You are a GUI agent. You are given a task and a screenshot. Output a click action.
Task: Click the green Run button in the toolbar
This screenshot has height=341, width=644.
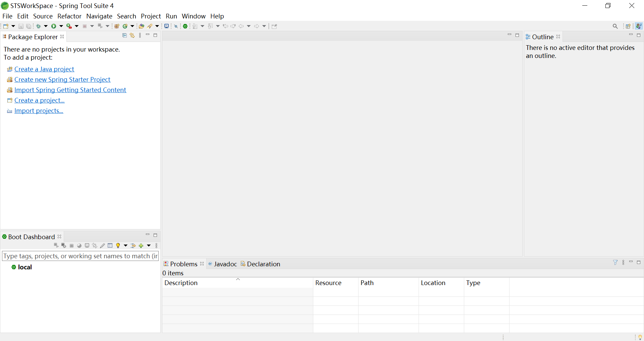coord(53,26)
